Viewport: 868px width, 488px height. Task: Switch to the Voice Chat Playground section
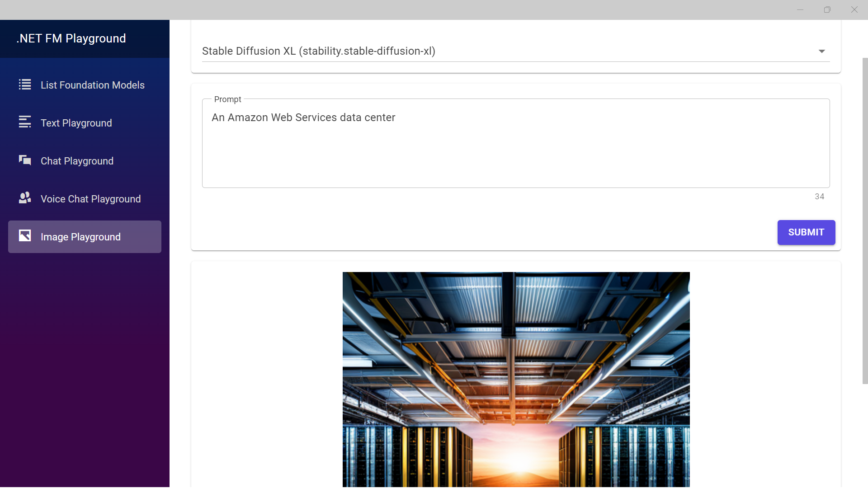coord(90,198)
